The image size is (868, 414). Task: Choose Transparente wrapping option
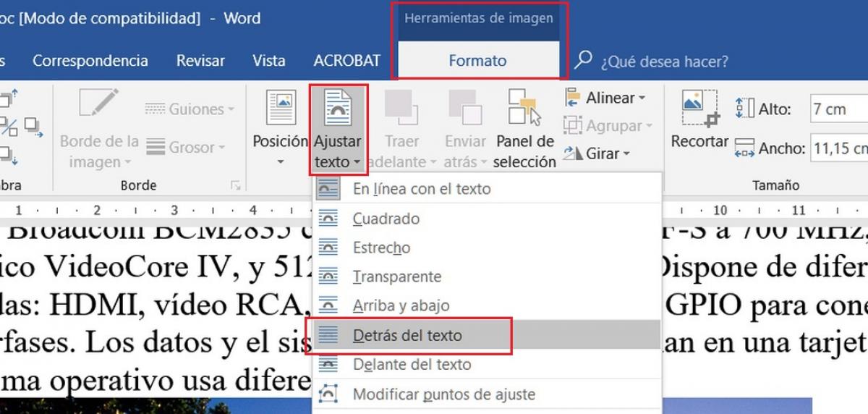488,276
